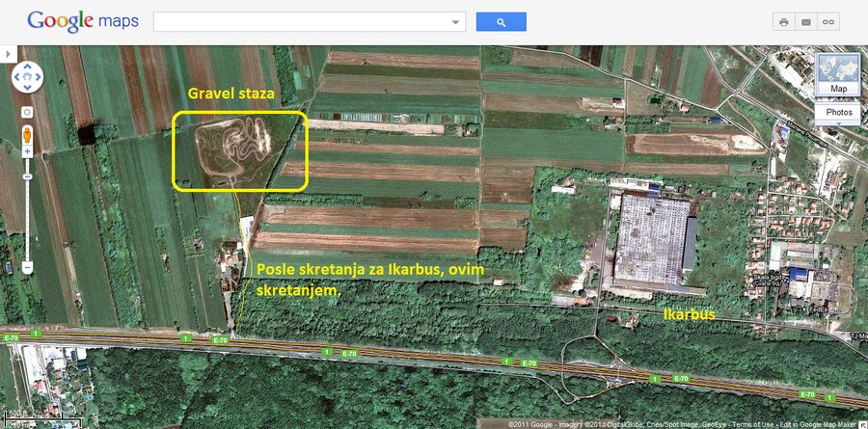Viewport: 868px width, 429px height.
Task: Zoom out with the minus button
Action: point(27,266)
